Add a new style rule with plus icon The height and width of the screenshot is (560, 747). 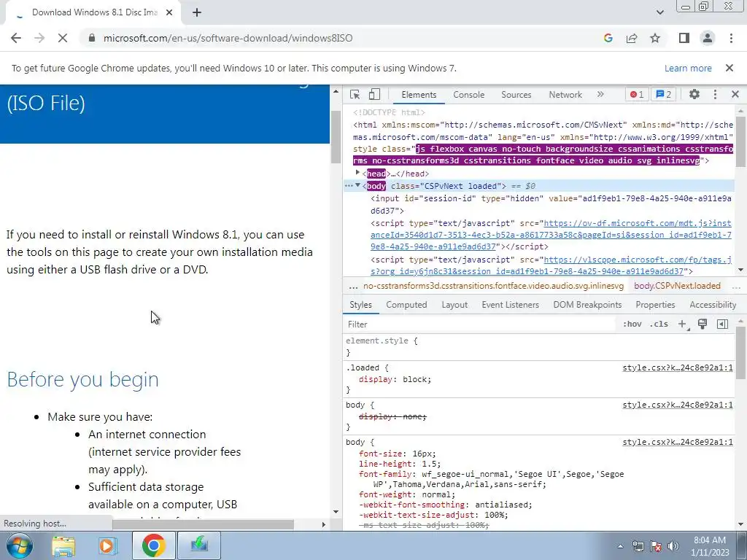coord(683,324)
